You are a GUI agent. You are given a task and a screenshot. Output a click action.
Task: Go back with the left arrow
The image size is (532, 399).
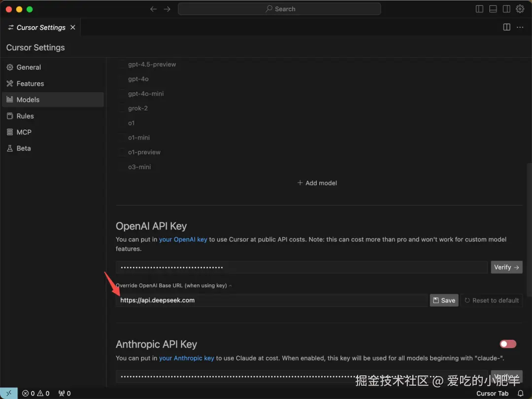coord(153,9)
